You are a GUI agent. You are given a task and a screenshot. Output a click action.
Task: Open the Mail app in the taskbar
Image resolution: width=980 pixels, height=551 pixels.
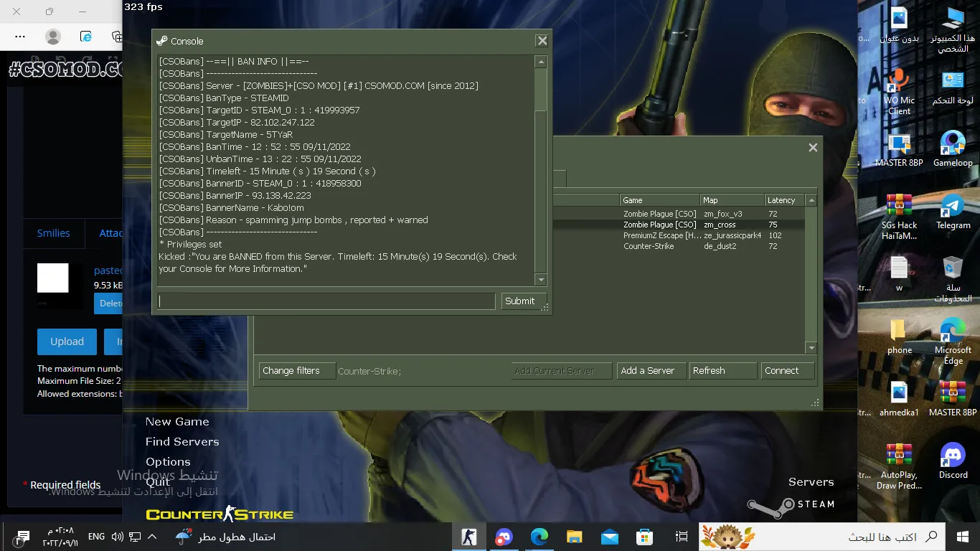tap(610, 537)
